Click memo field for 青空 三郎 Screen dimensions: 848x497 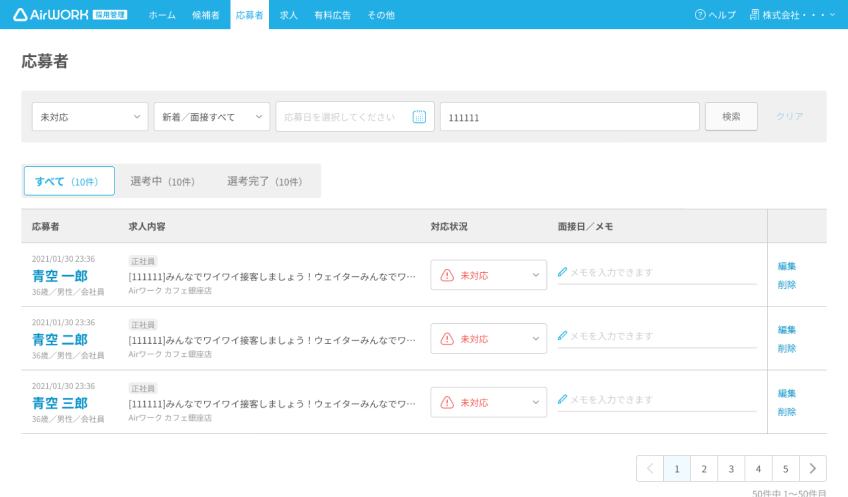(657, 400)
